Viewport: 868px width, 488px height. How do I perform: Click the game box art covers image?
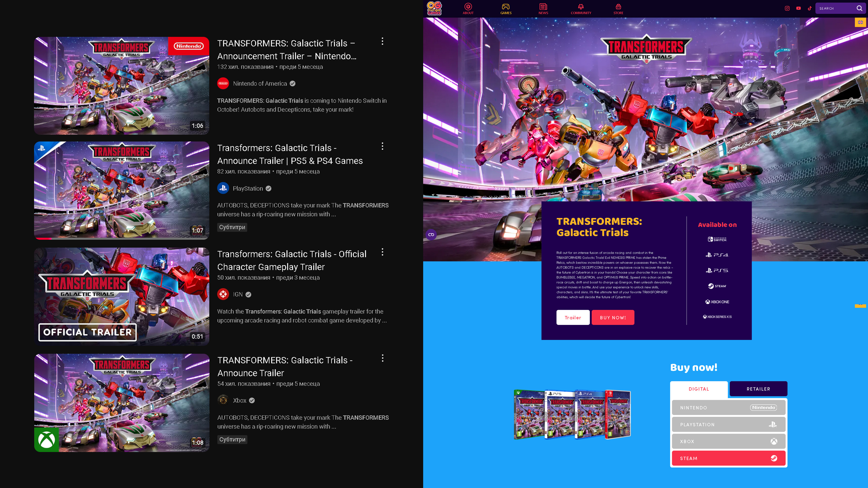572,415
